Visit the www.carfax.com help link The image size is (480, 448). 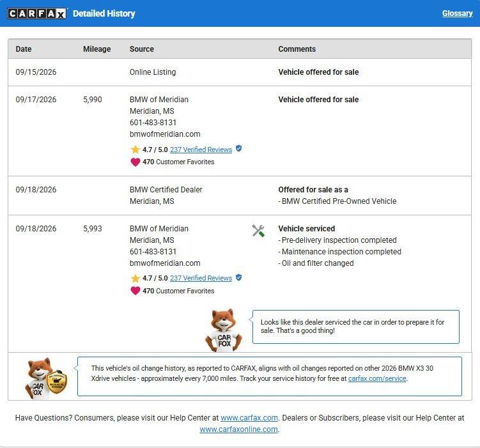(x=249, y=418)
